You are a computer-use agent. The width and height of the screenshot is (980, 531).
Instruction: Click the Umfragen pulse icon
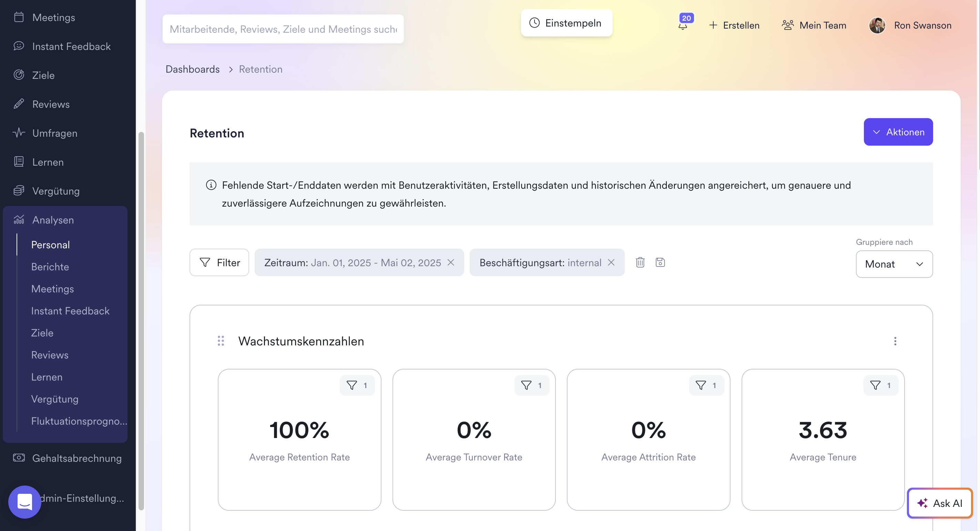pyautogui.click(x=19, y=133)
